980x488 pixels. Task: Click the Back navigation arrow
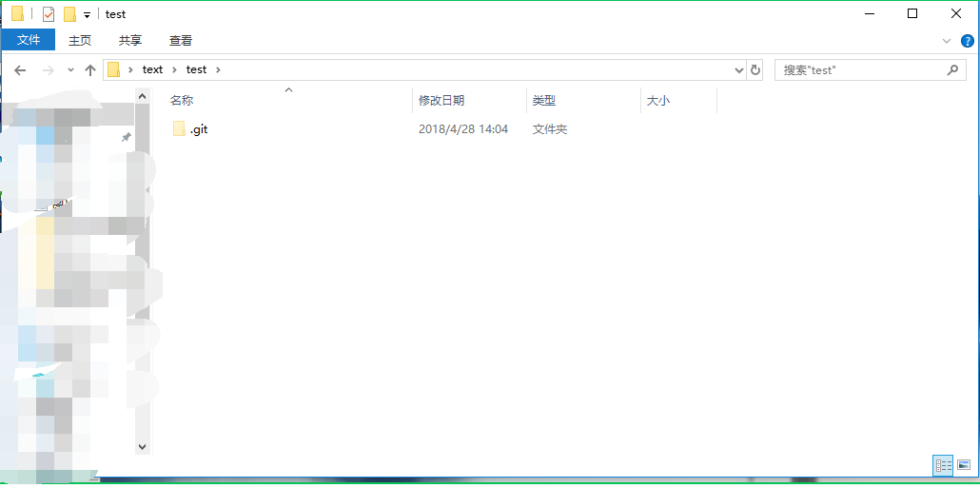pyautogui.click(x=20, y=70)
